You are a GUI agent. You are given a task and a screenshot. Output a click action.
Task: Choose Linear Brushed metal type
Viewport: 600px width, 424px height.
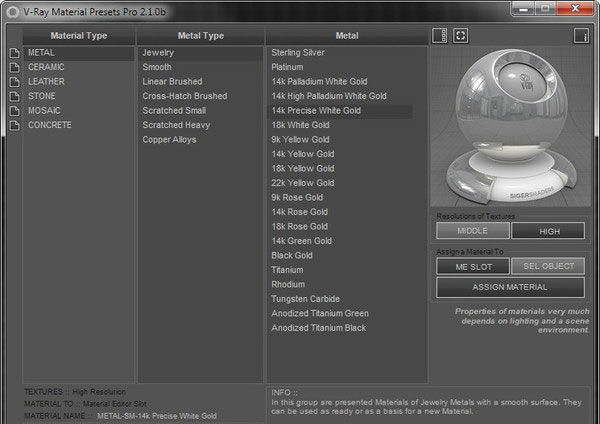(x=201, y=82)
